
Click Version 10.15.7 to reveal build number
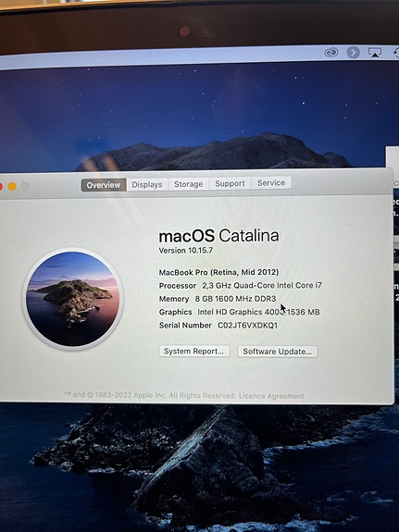(x=186, y=251)
